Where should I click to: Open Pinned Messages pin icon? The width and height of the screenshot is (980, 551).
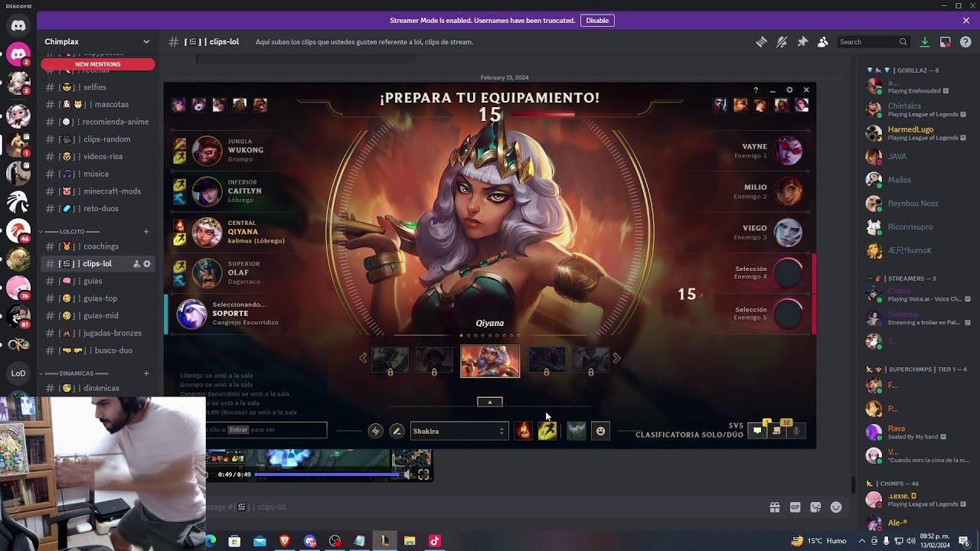[x=802, y=42]
